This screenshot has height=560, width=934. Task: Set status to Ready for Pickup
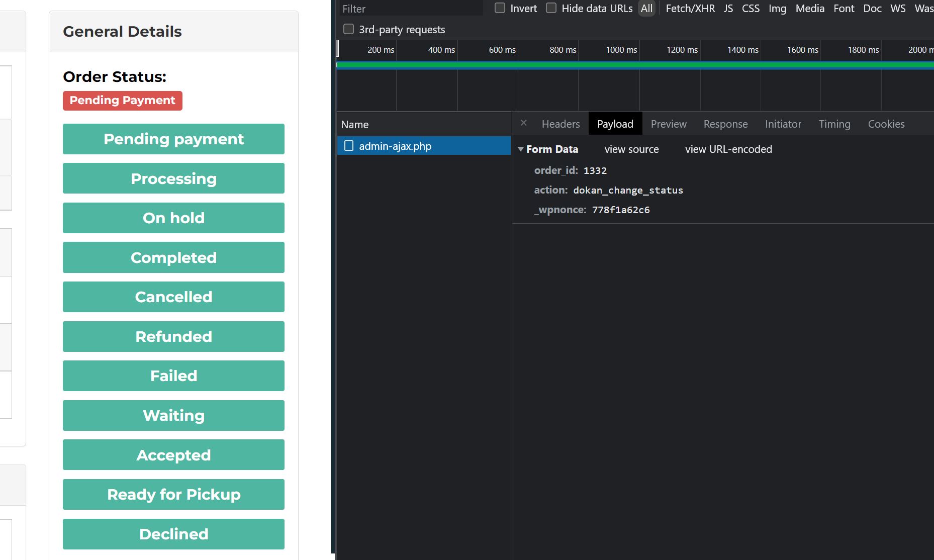click(173, 494)
